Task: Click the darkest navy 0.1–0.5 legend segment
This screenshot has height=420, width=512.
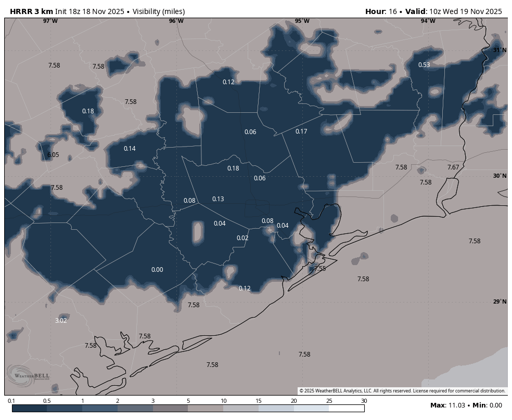Action: click(29, 409)
